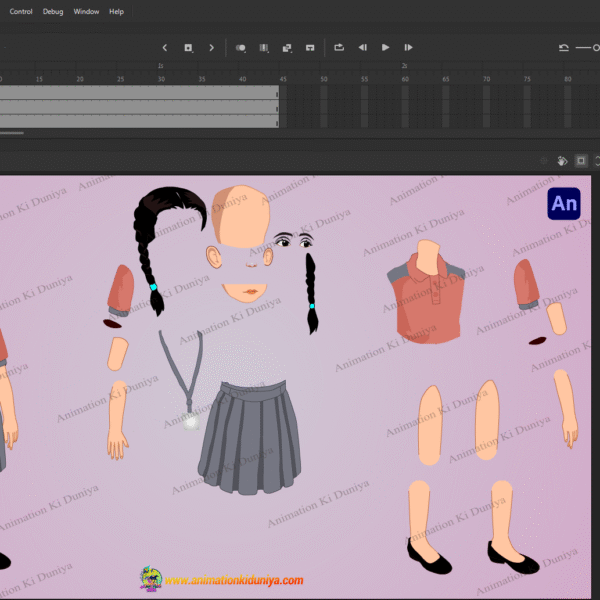Click the blue An logo

(564, 204)
